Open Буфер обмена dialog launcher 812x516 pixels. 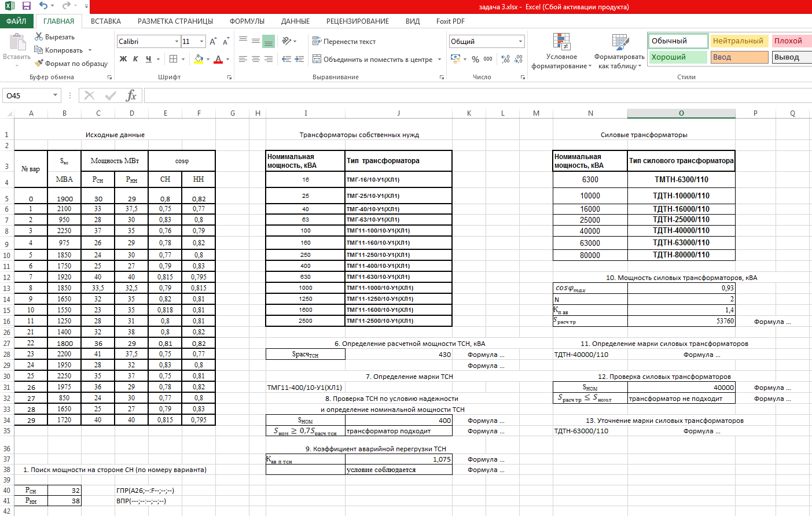click(x=109, y=77)
